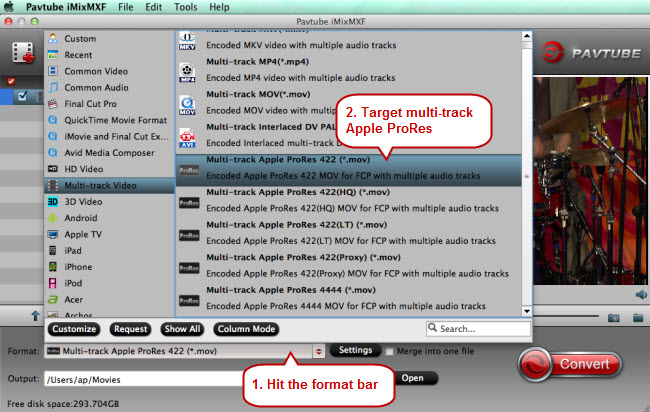The height and width of the screenshot is (412, 650).
Task: Select Encoded MKV video with multiple audio tracks
Action: coord(301,45)
